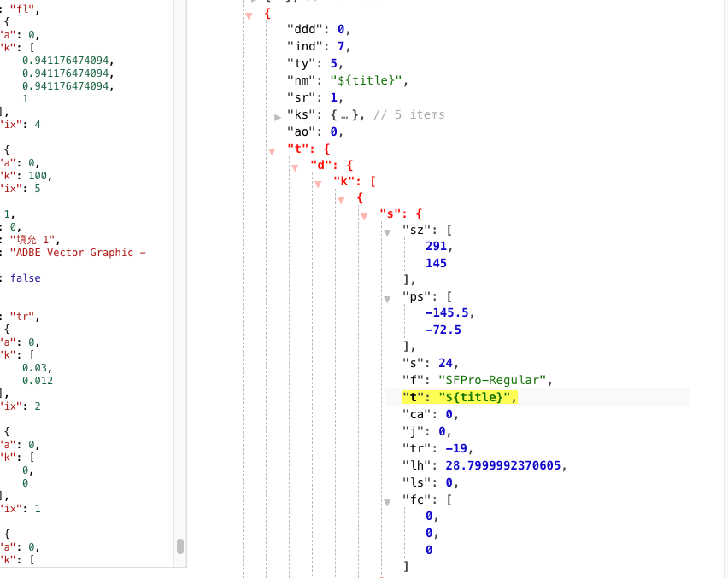Collapse the object containing the "ddd" key
728x578 pixels.
250,15
